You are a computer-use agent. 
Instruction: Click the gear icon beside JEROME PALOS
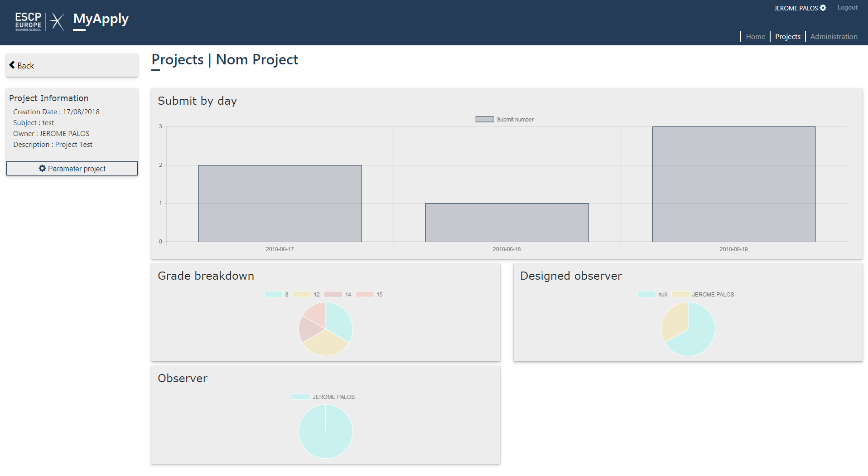(x=823, y=8)
